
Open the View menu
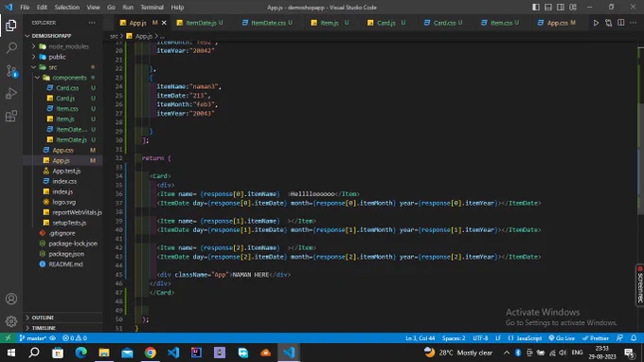coord(93,8)
